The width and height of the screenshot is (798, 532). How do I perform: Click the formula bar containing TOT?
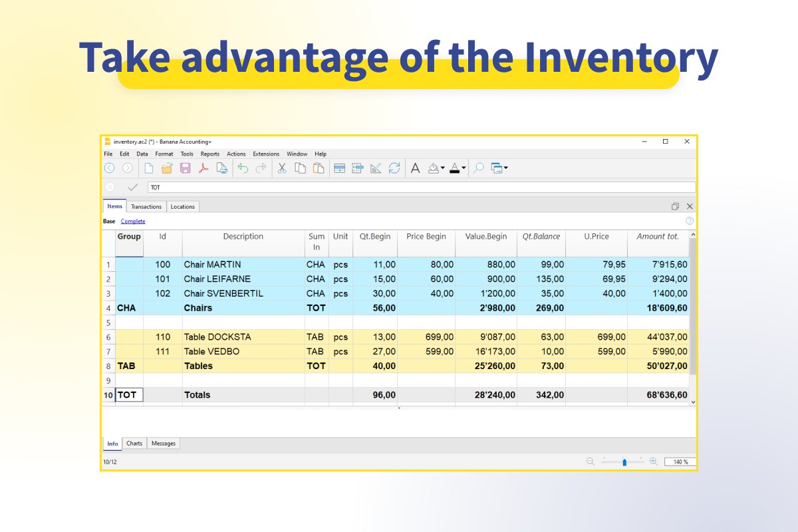pos(266,187)
